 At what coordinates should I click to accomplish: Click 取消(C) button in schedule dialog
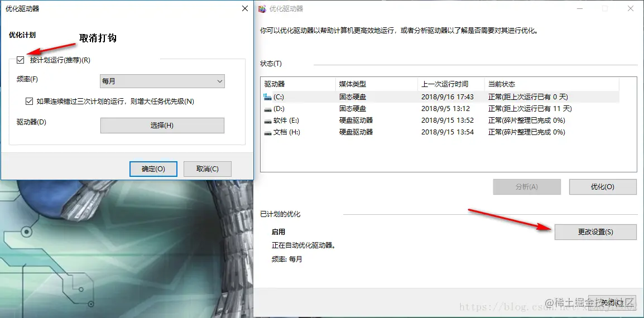[208, 169]
